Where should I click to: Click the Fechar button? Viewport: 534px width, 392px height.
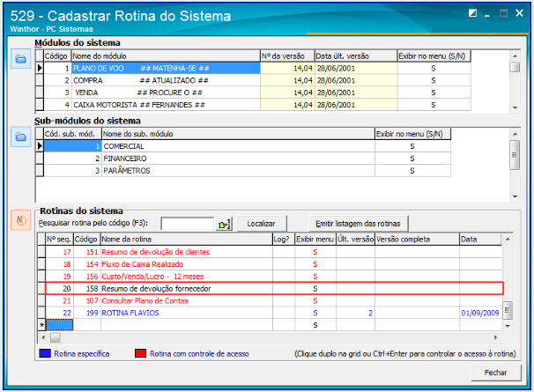496,373
